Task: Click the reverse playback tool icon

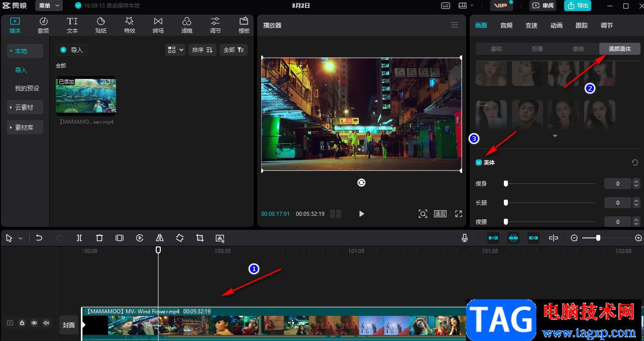Action: click(140, 238)
